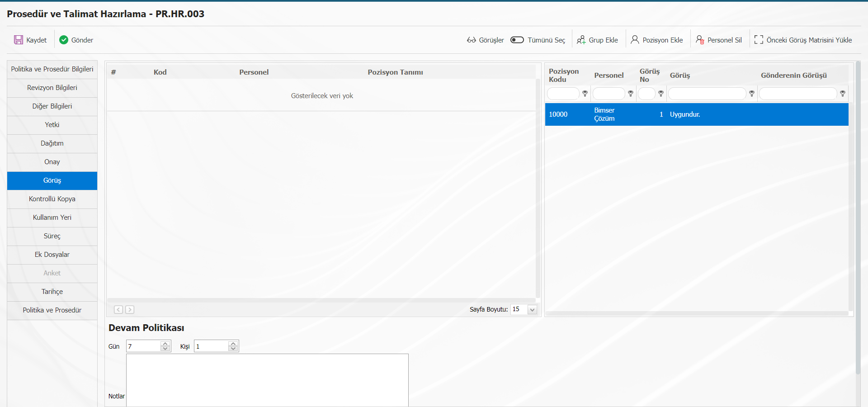Click inside the Notlar text area
This screenshot has width=868, height=407.
point(267,380)
